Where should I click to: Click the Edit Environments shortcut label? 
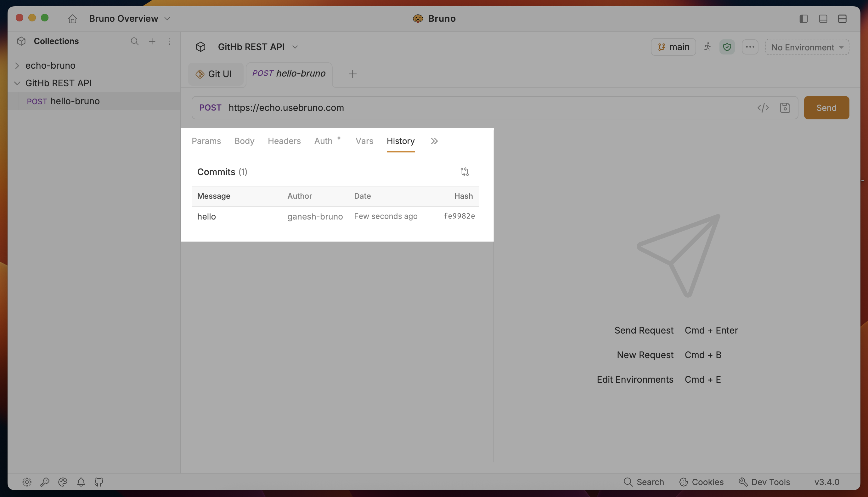tap(635, 380)
